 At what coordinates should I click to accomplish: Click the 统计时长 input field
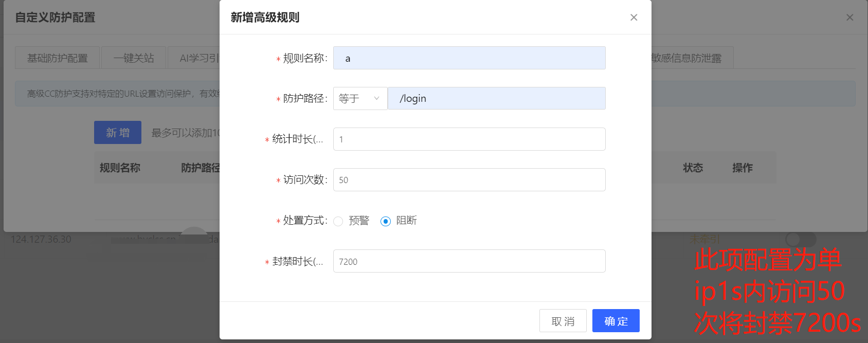pyautogui.click(x=469, y=139)
